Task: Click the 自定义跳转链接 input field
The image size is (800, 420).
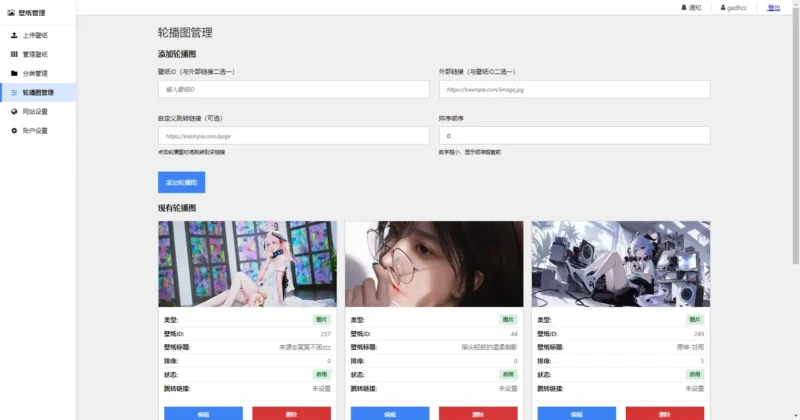Action: pos(293,136)
